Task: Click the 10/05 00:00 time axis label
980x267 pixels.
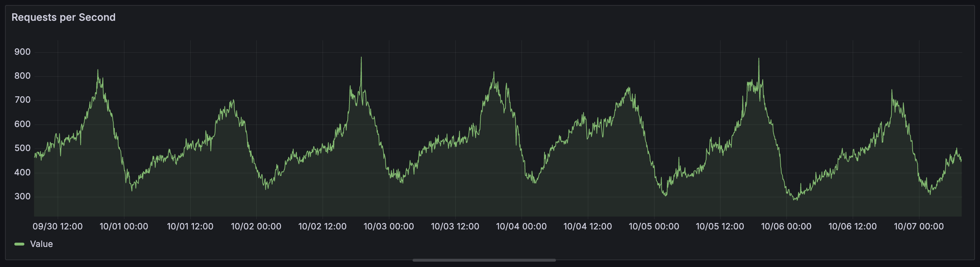Action: [654, 227]
